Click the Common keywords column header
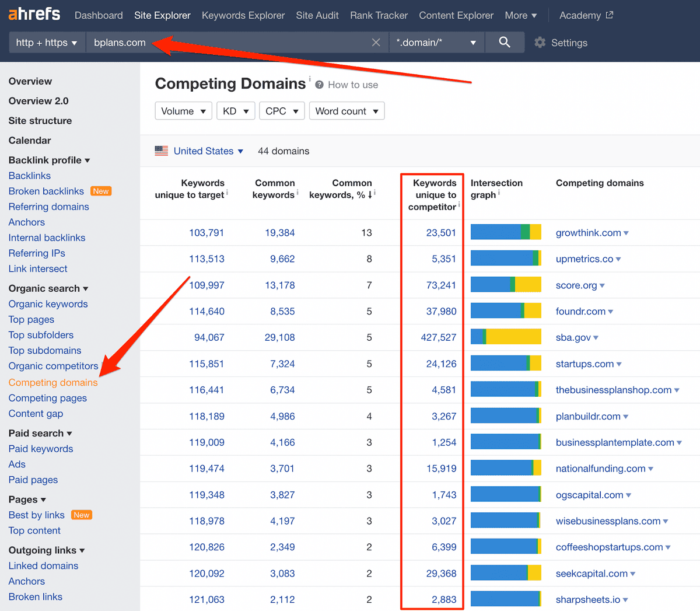The height and width of the screenshot is (611, 700). click(x=274, y=189)
